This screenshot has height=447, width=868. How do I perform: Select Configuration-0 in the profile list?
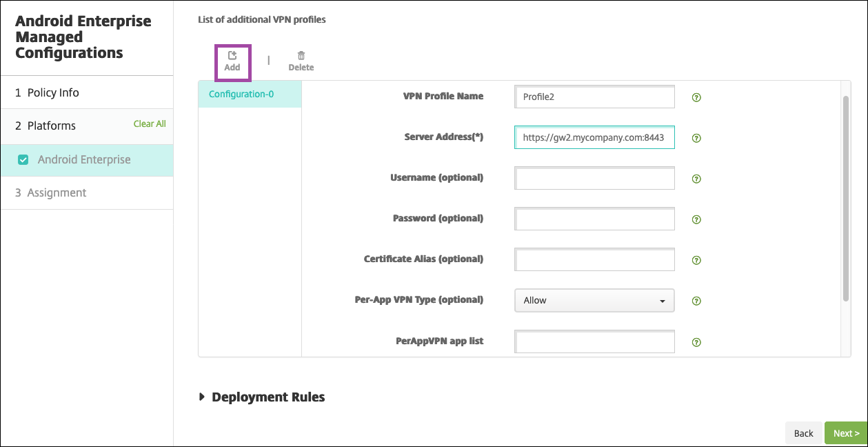(241, 94)
